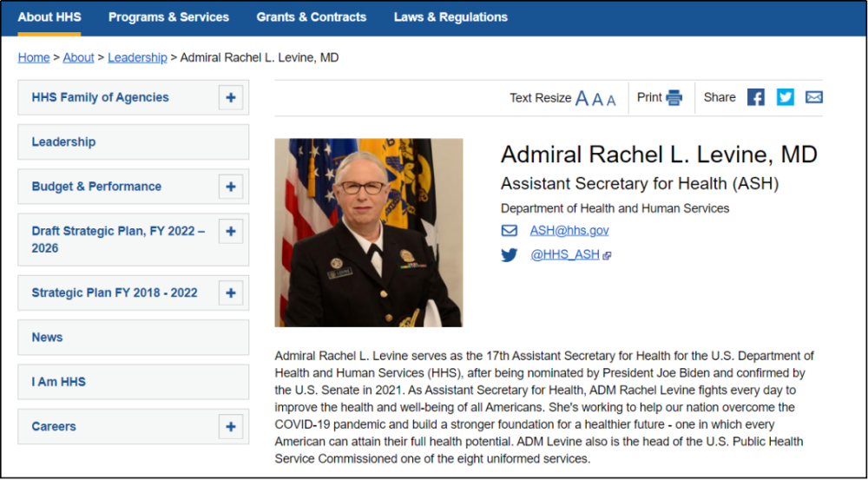Click Twitter bird icon beside @HHS_ASH
868x480 pixels.
point(510,255)
